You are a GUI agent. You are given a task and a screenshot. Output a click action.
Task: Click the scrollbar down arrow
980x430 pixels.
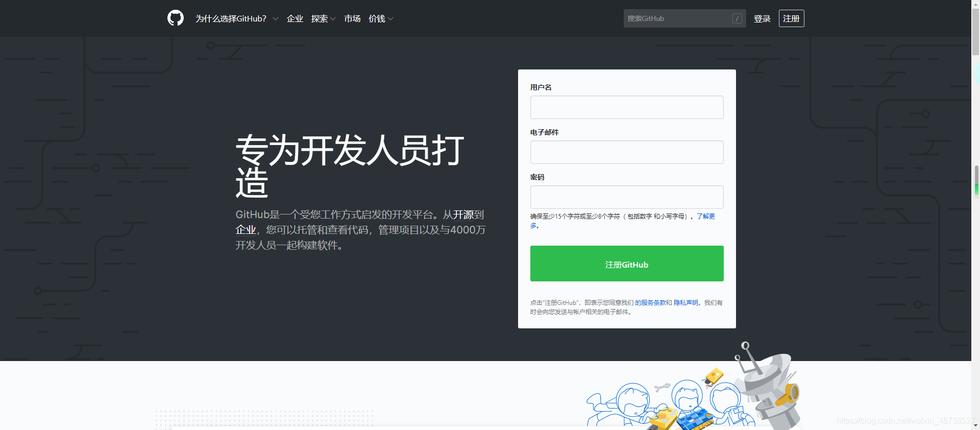tap(975, 425)
